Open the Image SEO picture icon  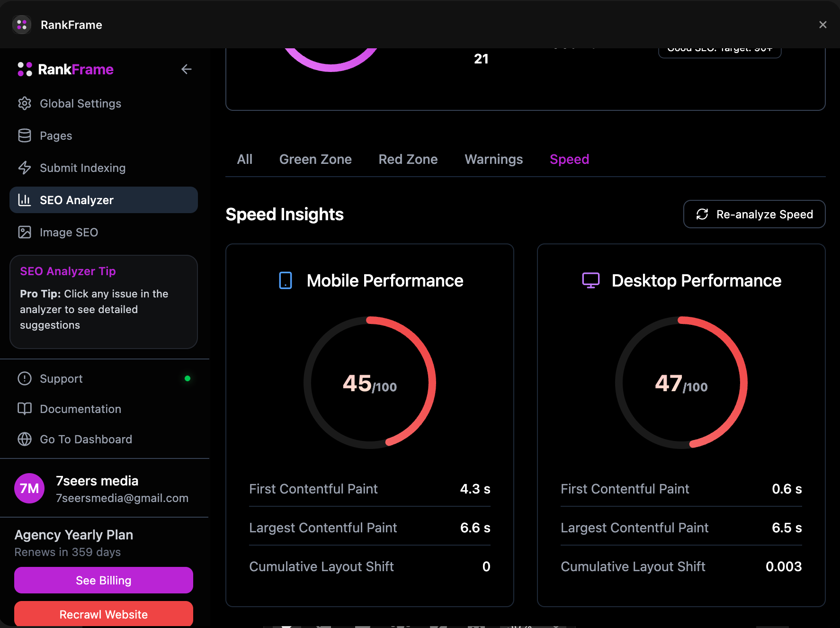click(25, 232)
